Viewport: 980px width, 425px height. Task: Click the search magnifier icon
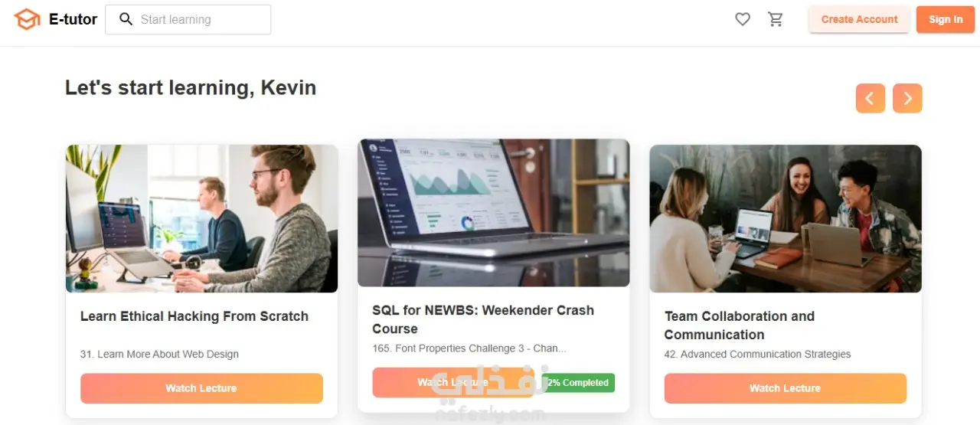(x=126, y=19)
